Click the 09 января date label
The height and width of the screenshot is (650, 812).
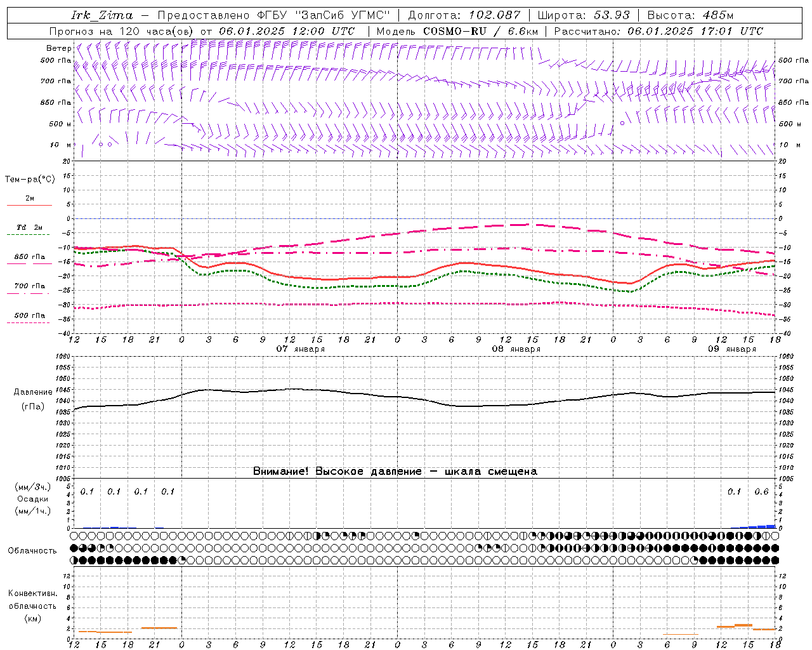tap(732, 348)
